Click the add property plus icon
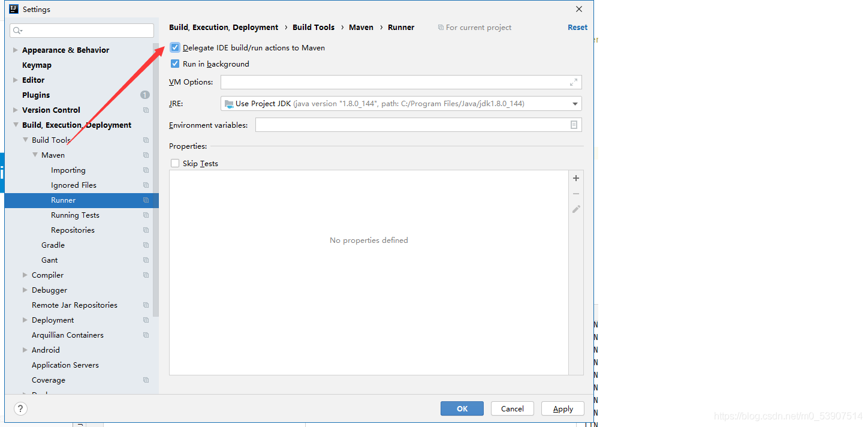The width and height of the screenshot is (868, 427). [576, 178]
